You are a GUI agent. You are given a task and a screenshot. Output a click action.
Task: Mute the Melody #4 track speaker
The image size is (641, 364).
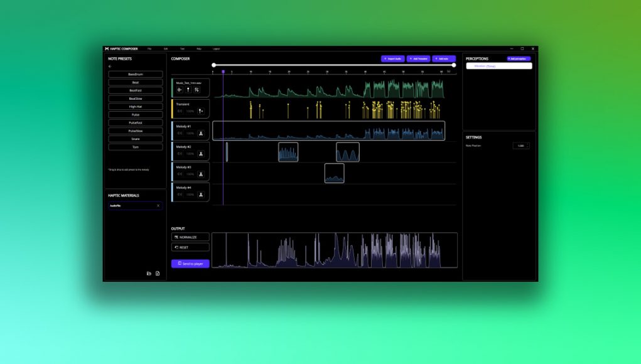point(180,195)
